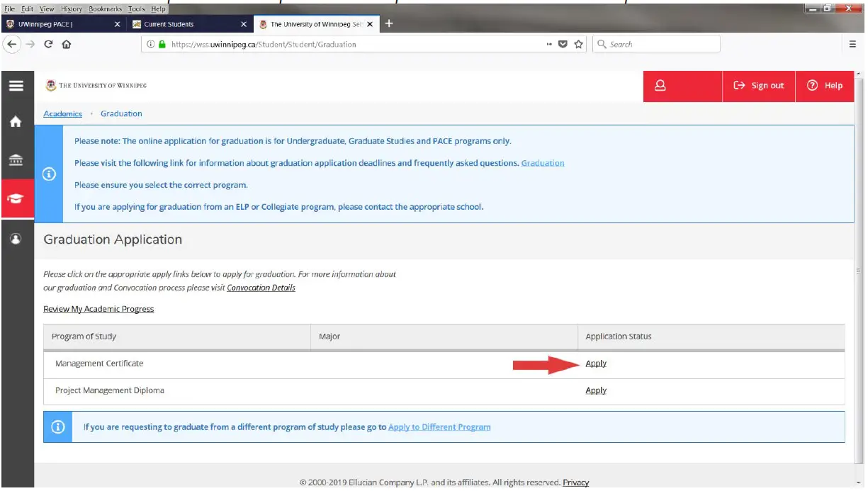The width and height of the screenshot is (868, 491).
Task: Go to Home via sidebar house icon
Action: [16, 122]
